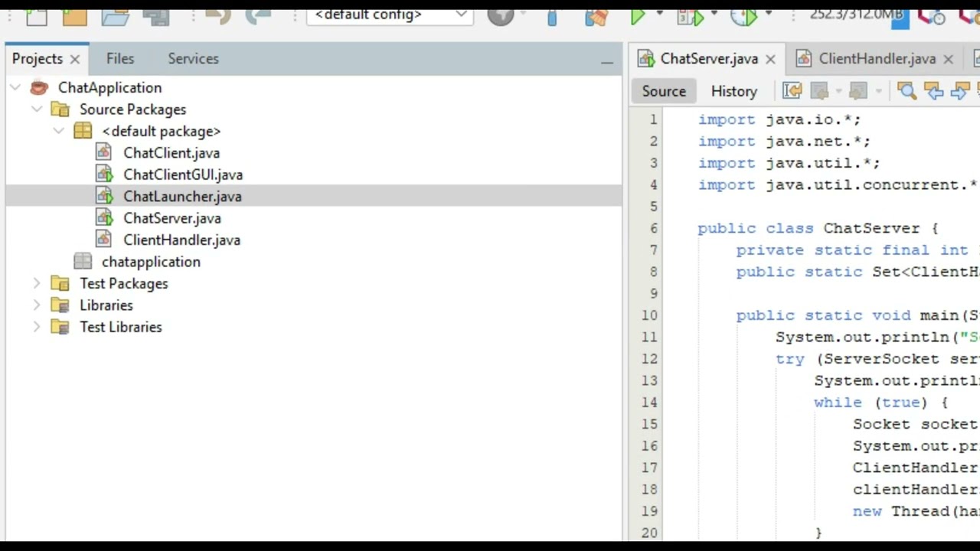
Task: Select the <default package> item
Action: [x=162, y=132]
